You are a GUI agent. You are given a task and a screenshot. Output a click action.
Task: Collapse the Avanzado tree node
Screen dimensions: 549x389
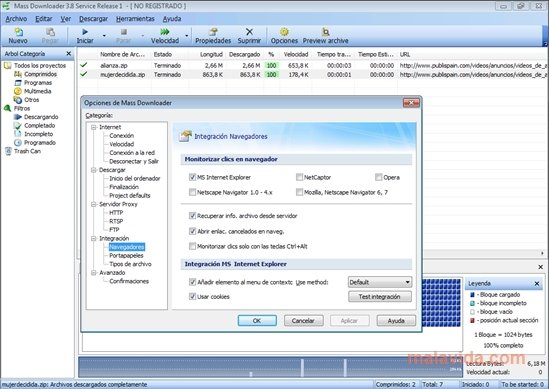point(94,272)
